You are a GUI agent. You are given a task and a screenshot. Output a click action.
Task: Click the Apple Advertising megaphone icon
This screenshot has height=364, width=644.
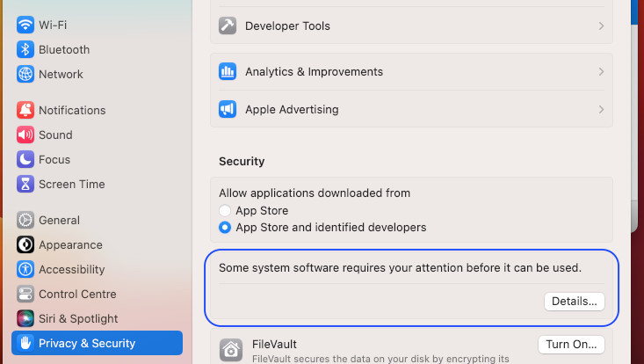click(x=228, y=109)
